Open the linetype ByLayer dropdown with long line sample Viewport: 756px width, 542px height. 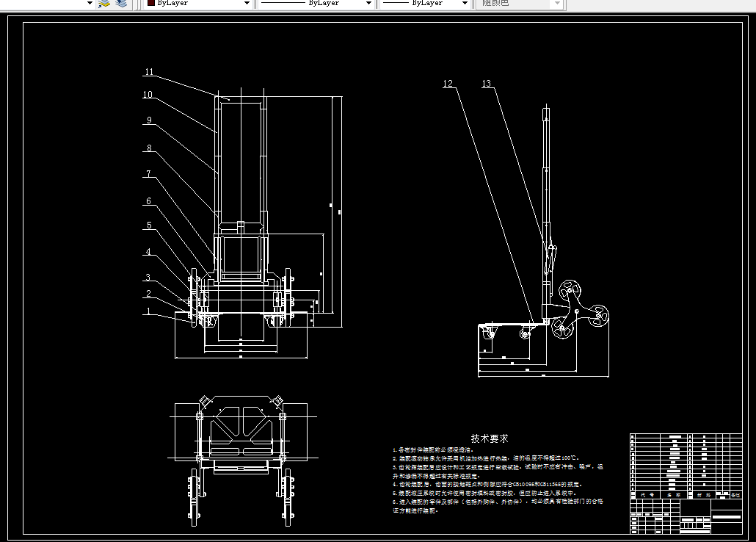316,4
